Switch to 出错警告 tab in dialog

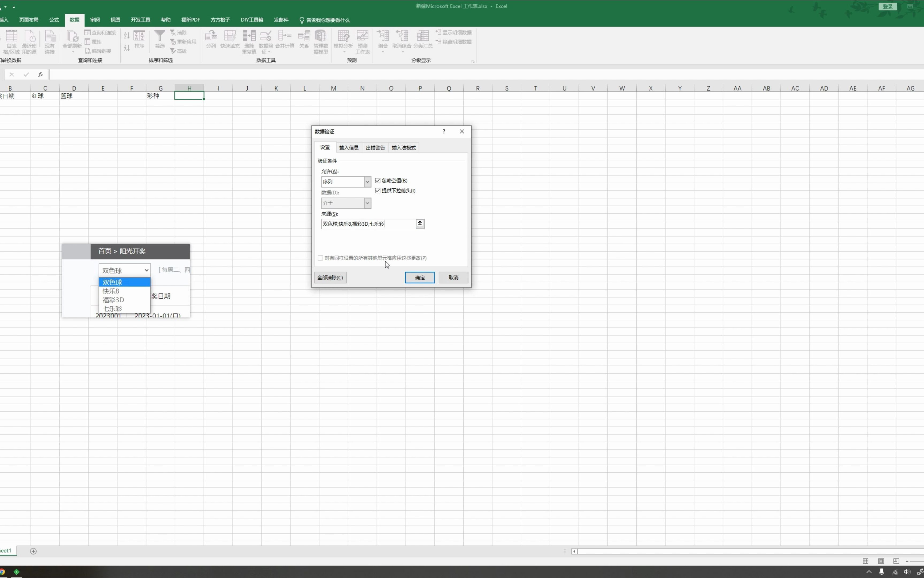tap(375, 147)
